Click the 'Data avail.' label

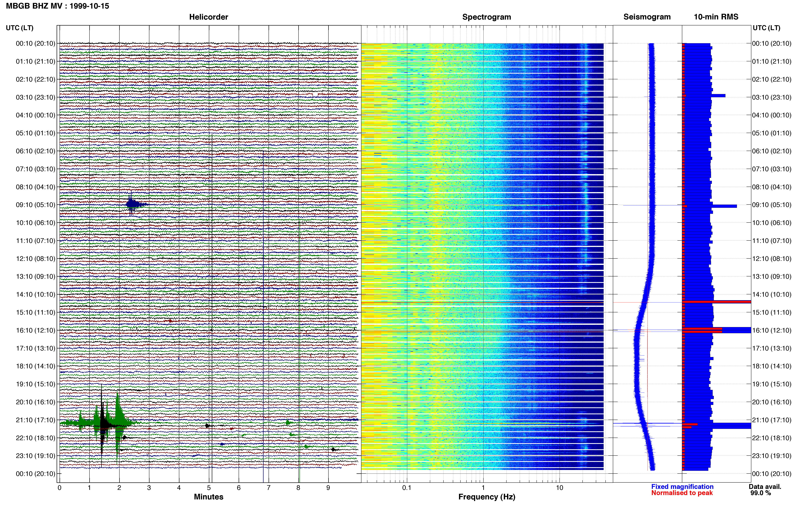click(765, 487)
